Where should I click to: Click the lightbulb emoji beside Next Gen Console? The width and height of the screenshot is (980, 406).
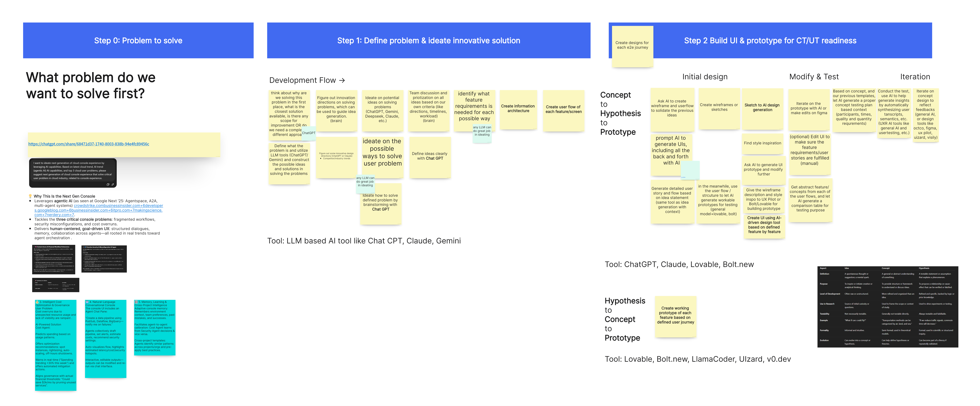pyautogui.click(x=30, y=196)
